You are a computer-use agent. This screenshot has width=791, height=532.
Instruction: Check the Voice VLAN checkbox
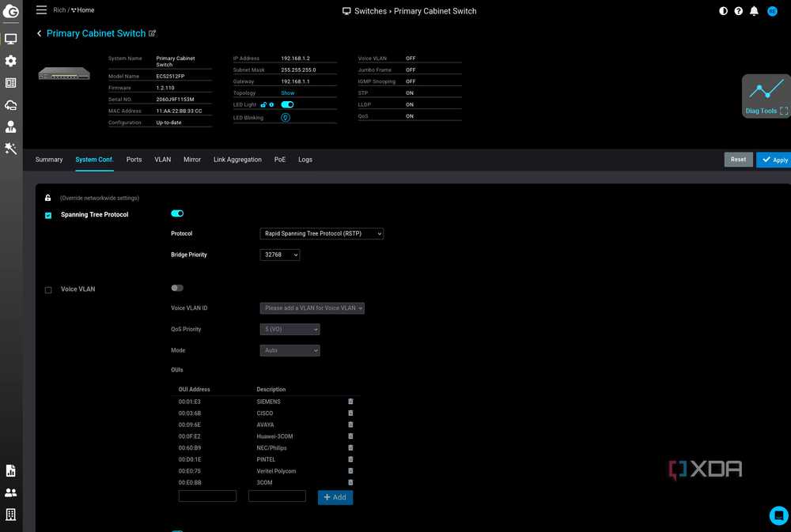48,290
